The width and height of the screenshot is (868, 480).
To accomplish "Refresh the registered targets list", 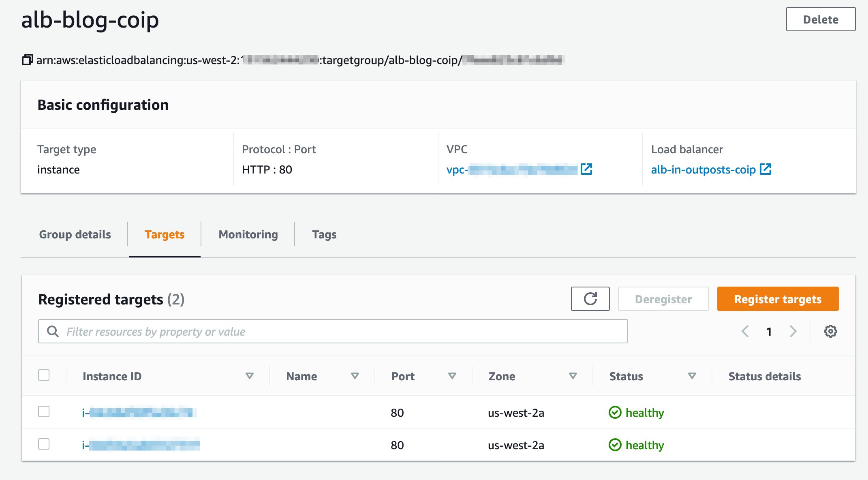I will point(590,299).
